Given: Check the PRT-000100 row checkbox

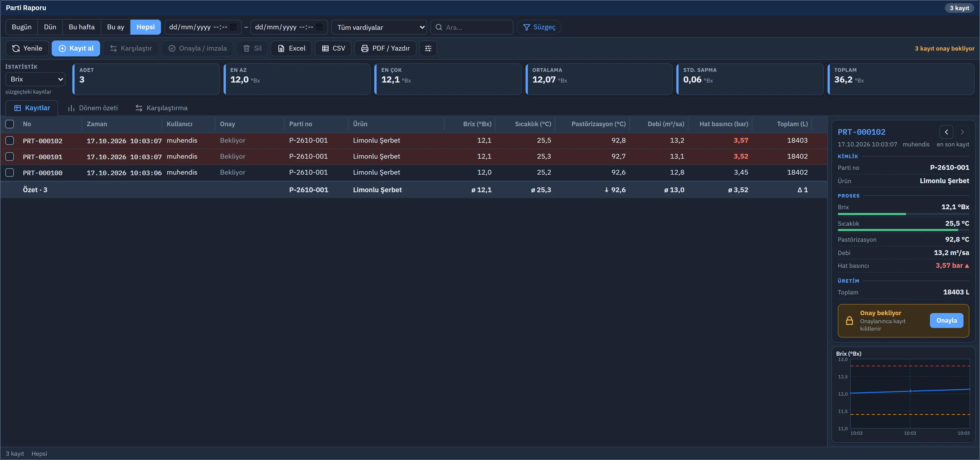Looking at the screenshot, I should [10, 172].
